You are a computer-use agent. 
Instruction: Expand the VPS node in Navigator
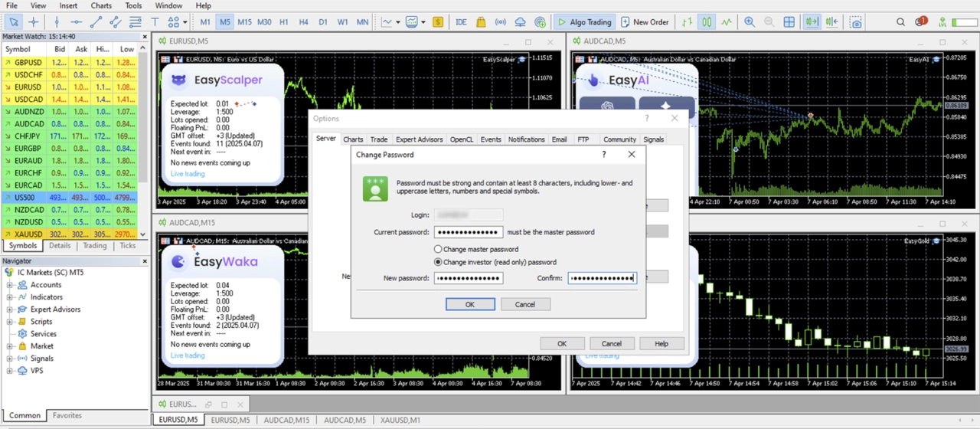10,371
